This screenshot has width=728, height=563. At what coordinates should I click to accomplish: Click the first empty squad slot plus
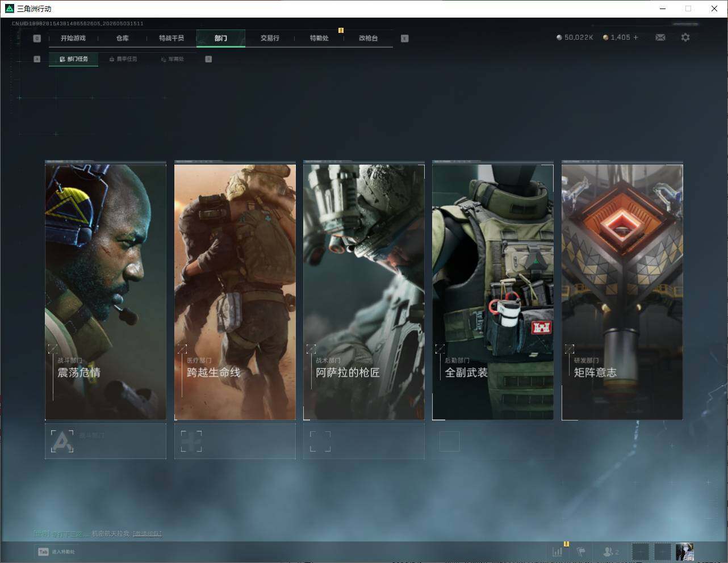[x=641, y=552]
